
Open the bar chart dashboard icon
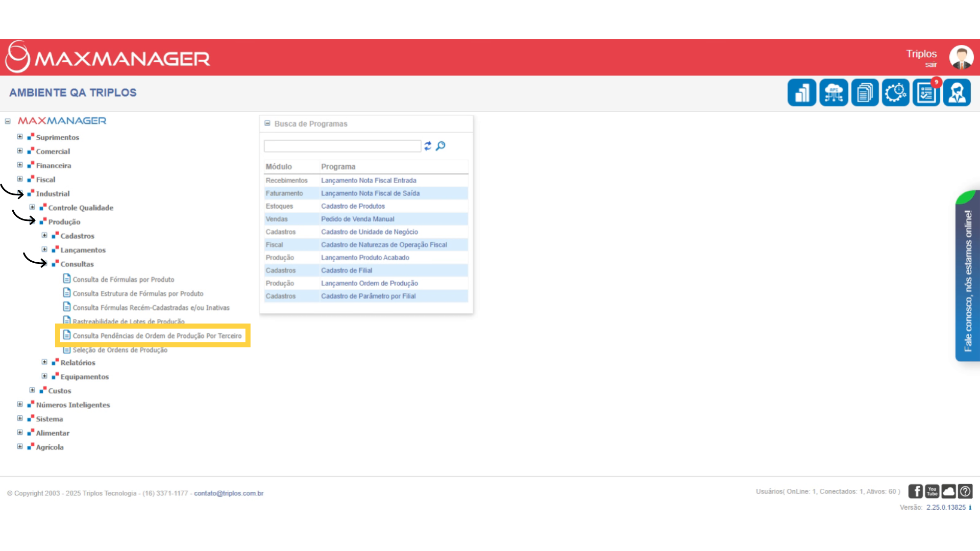click(x=801, y=93)
